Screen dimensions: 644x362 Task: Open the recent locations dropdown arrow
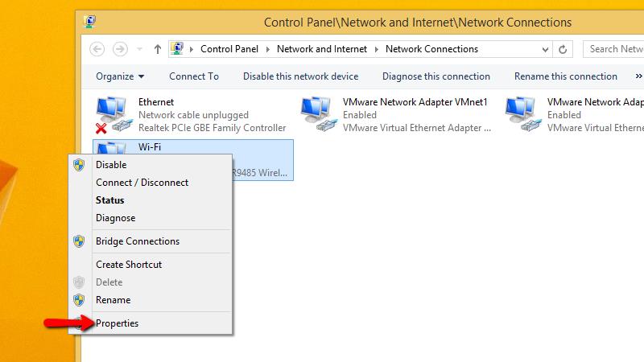[x=139, y=49]
